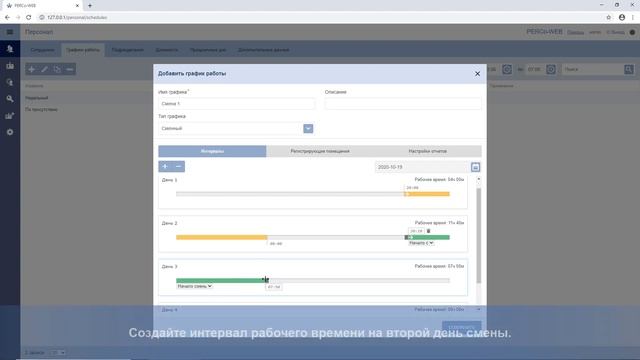
Task: Open the Подразделения tab
Action: coord(127,50)
